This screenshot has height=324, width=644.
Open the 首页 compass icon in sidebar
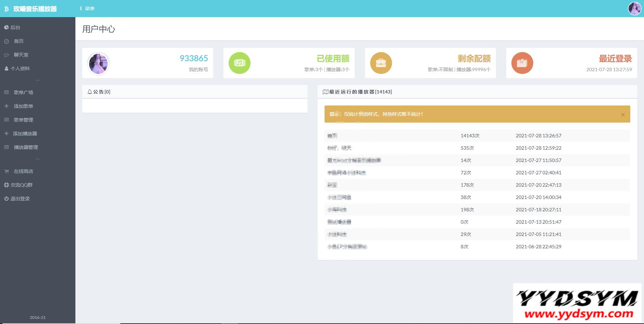[x=7, y=41]
